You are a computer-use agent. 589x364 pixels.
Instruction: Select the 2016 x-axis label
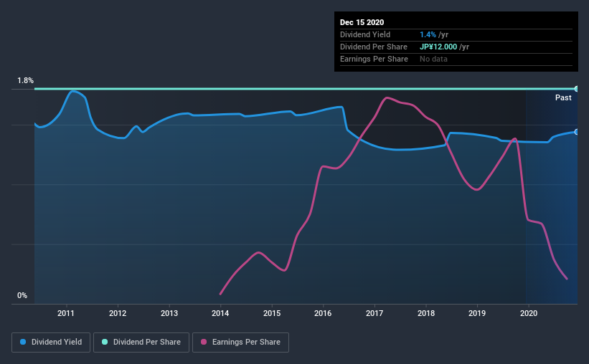tap(323, 313)
